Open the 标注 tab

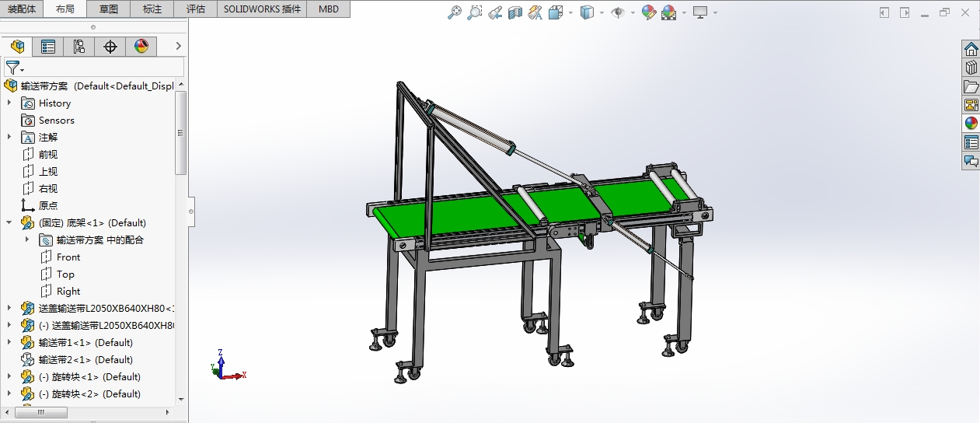(152, 9)
